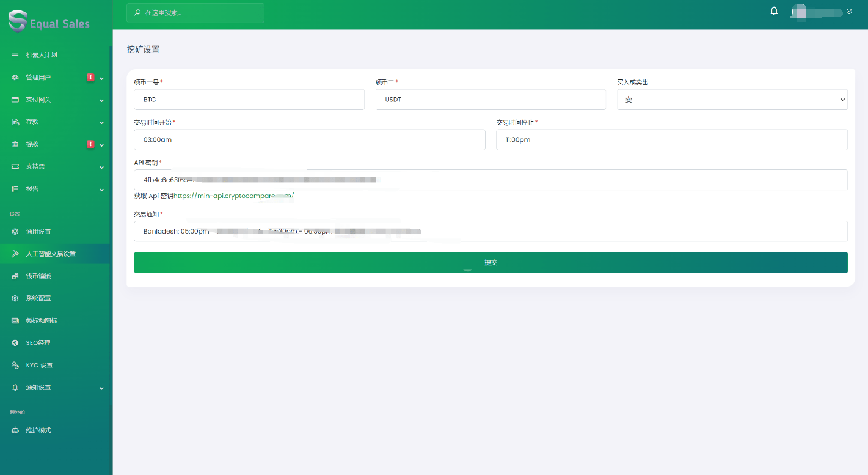Open the user account dropdown arrow
Viewport: 868px width, 475px height.
pos(849,11)
